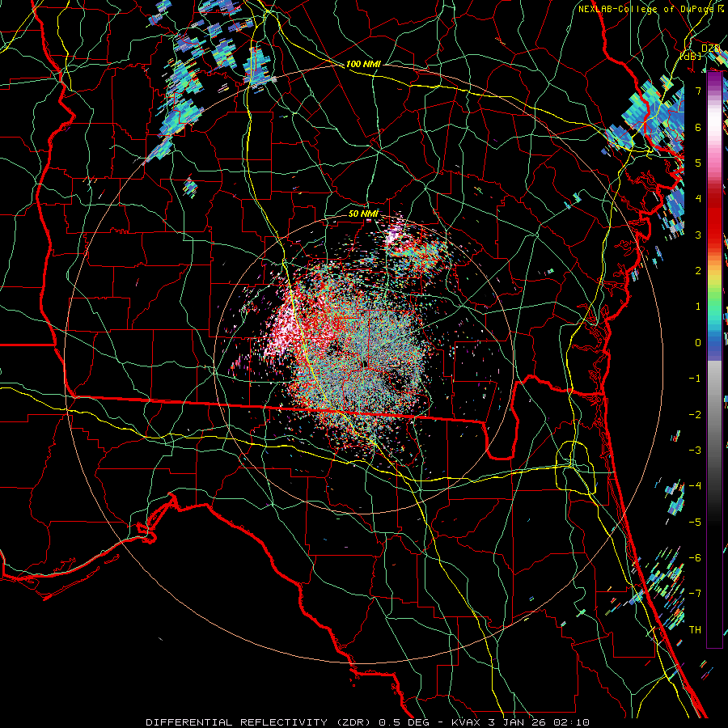Click the "50 NMI" range ring label
The height and width of the screenshot is (728, 728).
tap(363, 214)
